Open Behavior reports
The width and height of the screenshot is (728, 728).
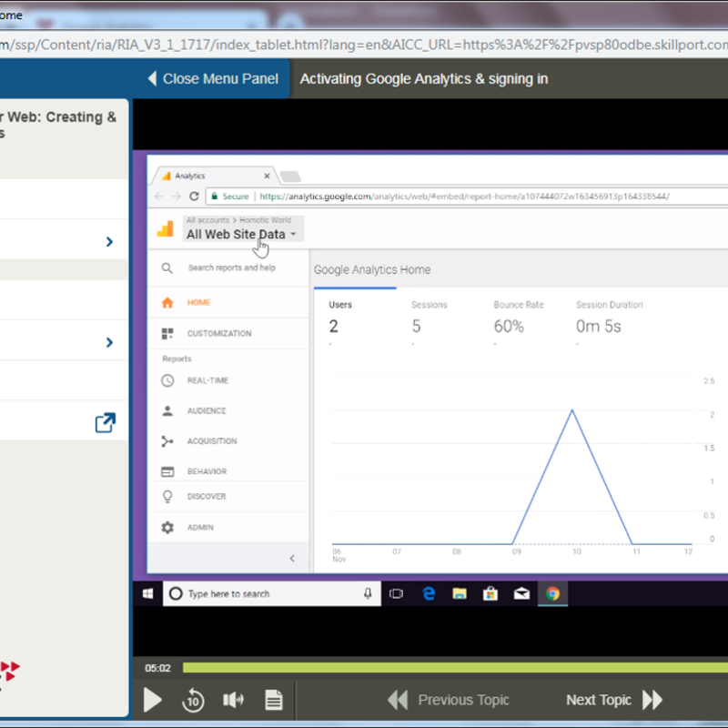(x=228, y=471)
